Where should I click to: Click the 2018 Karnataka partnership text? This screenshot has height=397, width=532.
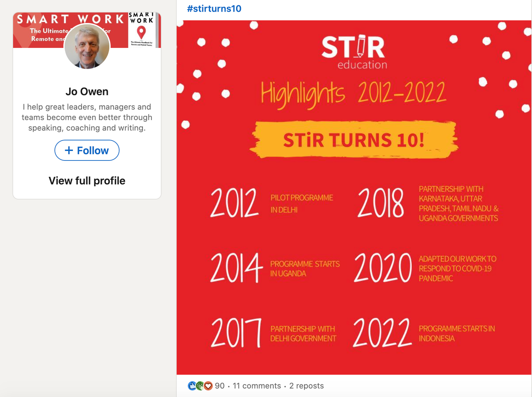click(458, 203)
